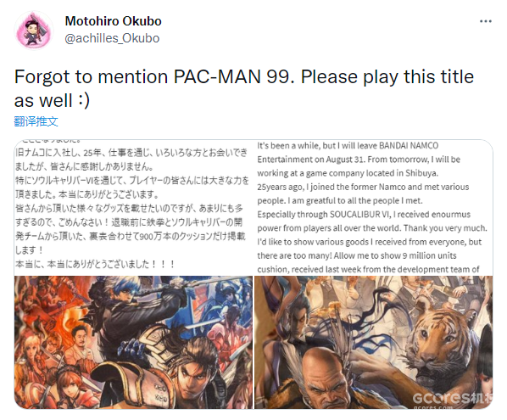Click the tweet text about PAC-MAN 99
The width and height of the screenshot is (507, 420).
[244, 88]
